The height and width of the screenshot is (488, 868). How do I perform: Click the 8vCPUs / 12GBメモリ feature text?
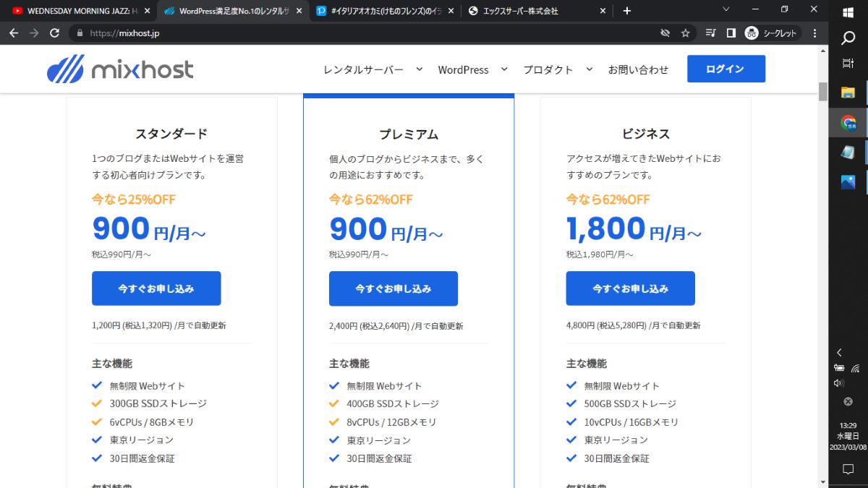[x=392, y=422]
